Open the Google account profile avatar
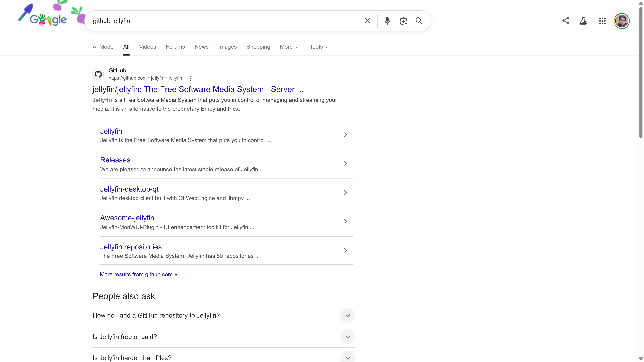 [622, 21]
